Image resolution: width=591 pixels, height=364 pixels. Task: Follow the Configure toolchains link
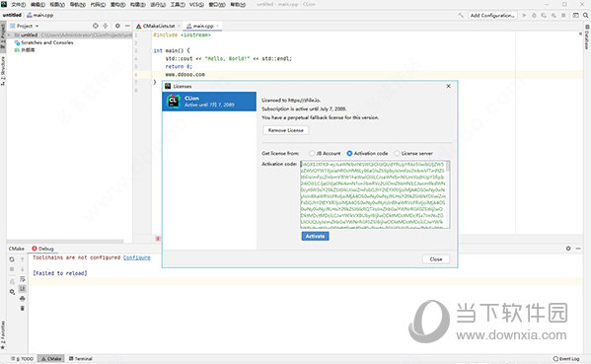point(136,257)
